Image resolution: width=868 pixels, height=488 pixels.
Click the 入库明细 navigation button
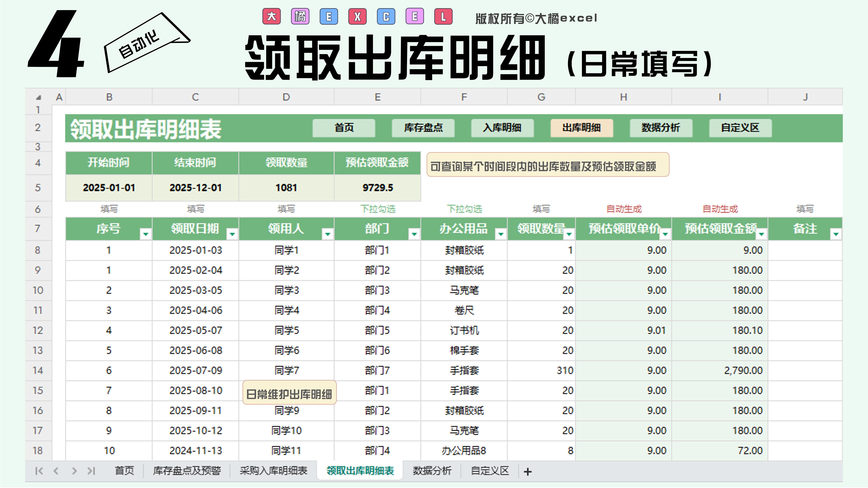click(x=502, y=128)
